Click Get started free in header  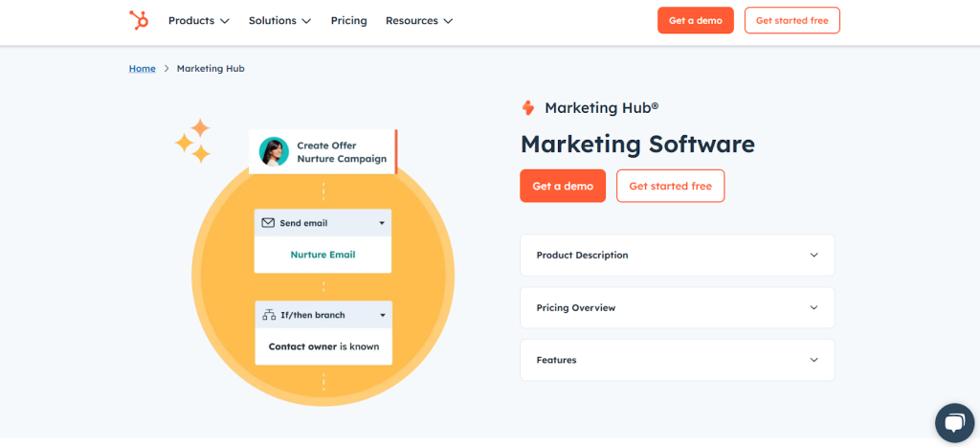pos(791,20)
